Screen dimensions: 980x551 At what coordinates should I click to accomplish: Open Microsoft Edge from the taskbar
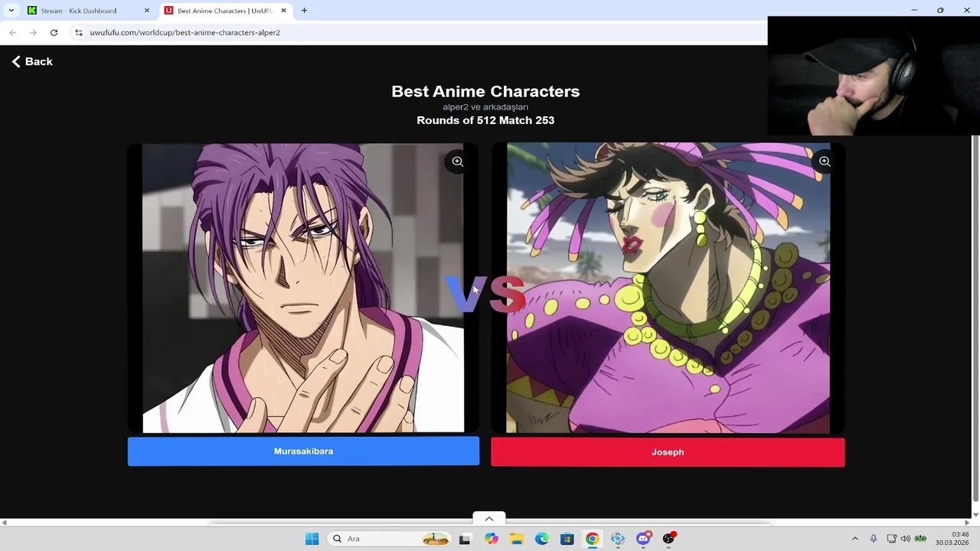click(x=541, y=539)
